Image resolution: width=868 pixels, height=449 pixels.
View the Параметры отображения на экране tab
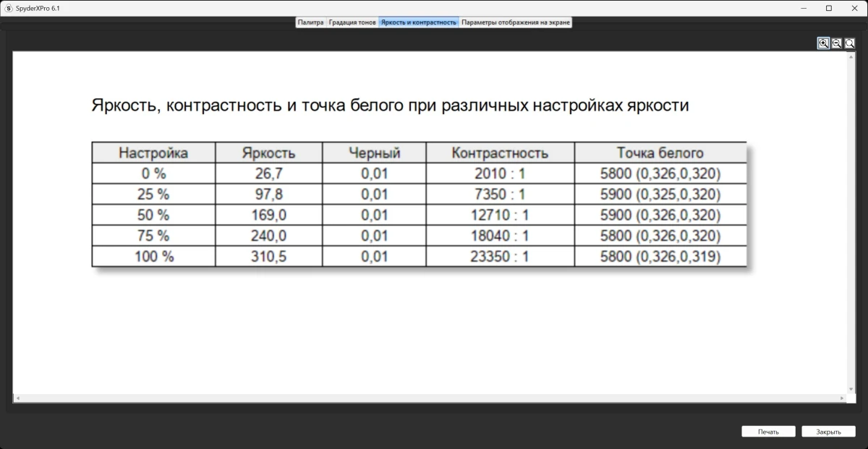point(516,22)
